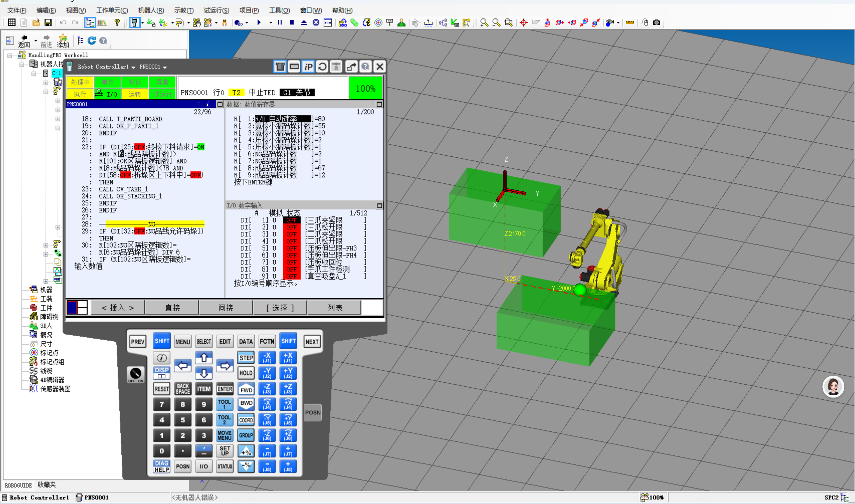Screen dimensions: 855x504
Task: Click the DISP key on pendant
Action: click(162, 373)
